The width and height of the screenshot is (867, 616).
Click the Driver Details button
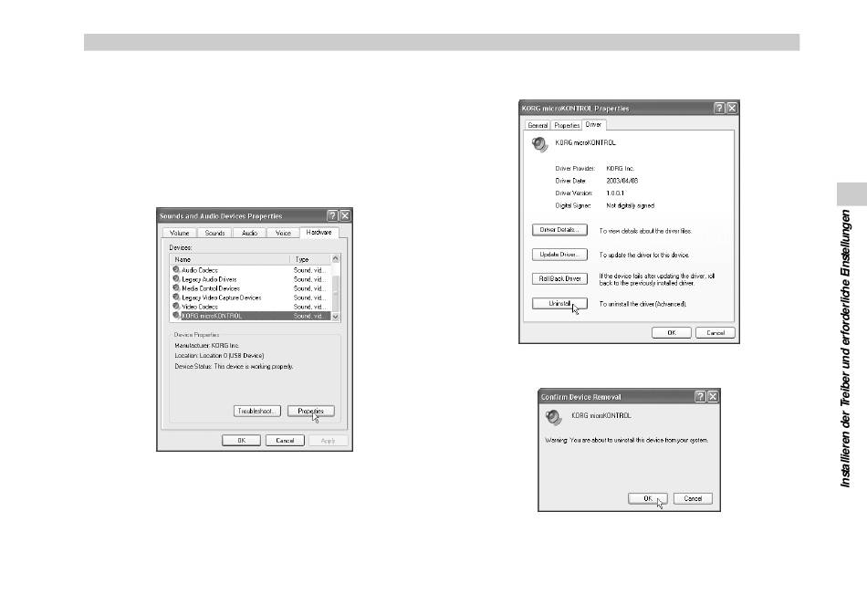pos(559,229)
